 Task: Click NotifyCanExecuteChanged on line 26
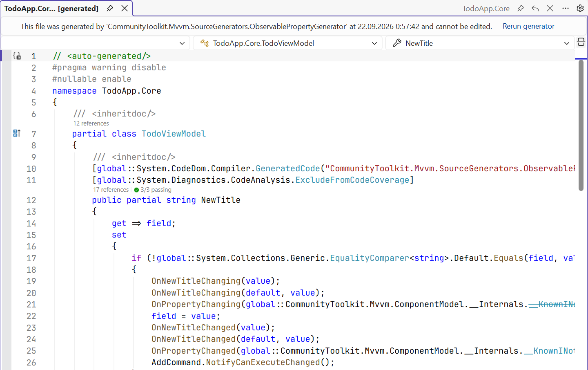click(263, 362)
